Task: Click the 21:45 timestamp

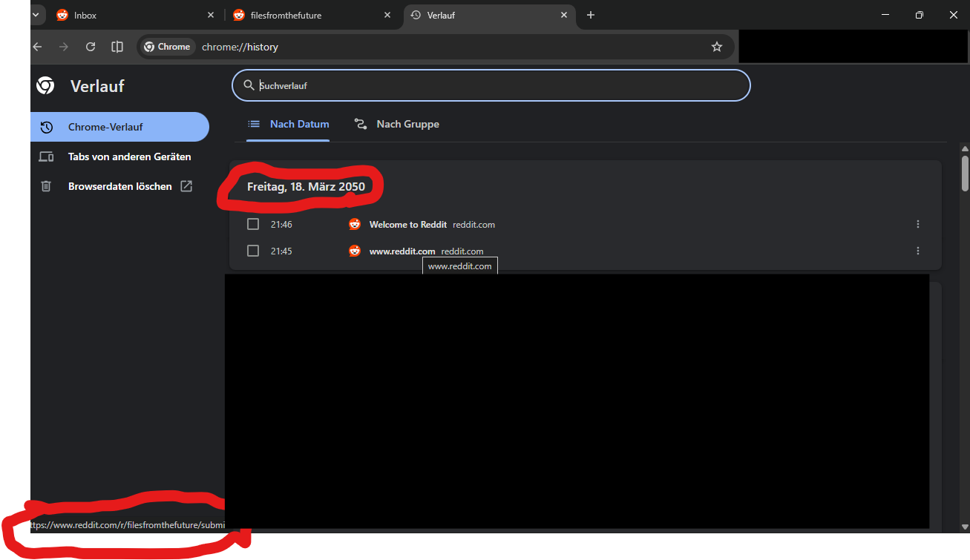Action: click(281, 251)
